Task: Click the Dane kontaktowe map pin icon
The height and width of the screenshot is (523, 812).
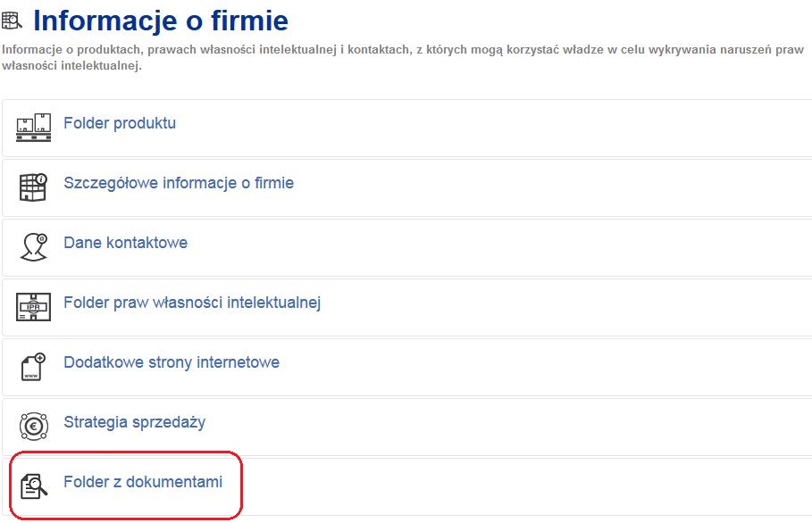Action: point(34,246)
